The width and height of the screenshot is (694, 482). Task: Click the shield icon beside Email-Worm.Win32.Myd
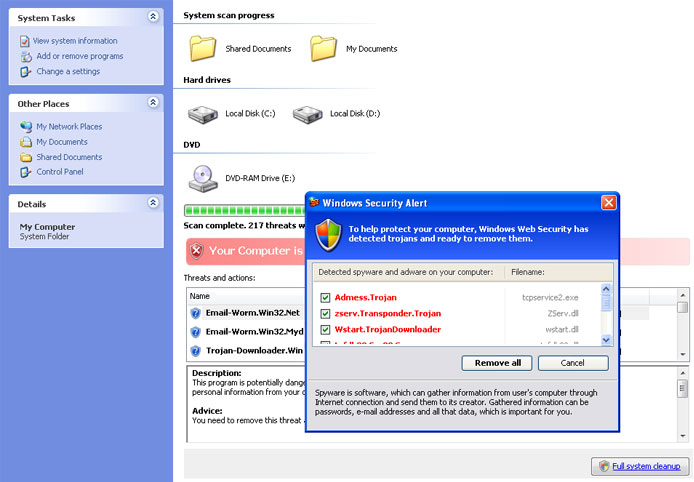195,332
